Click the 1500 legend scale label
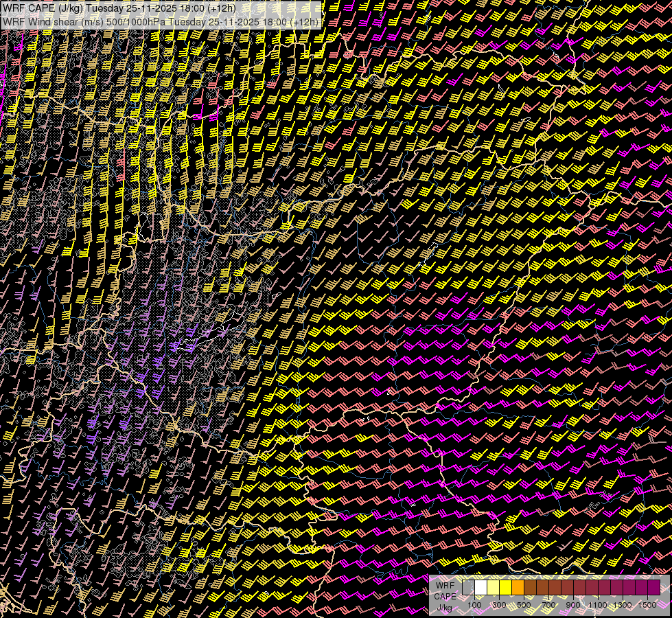 (x=647, y=605)
